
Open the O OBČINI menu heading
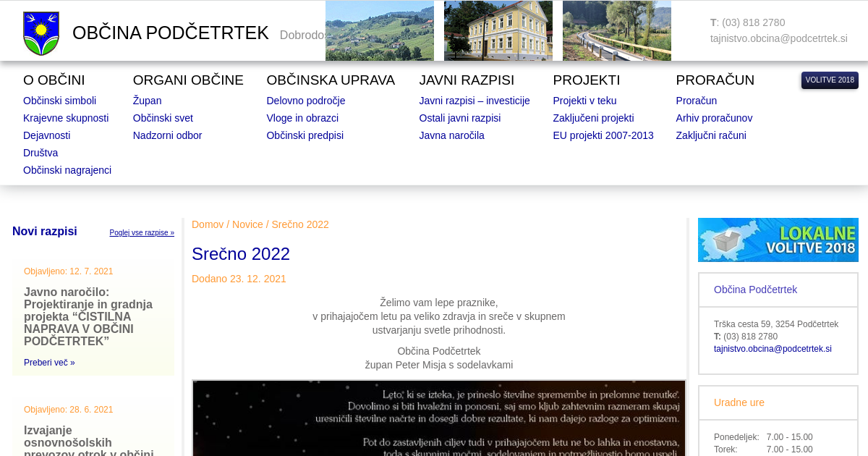point(54,80)
